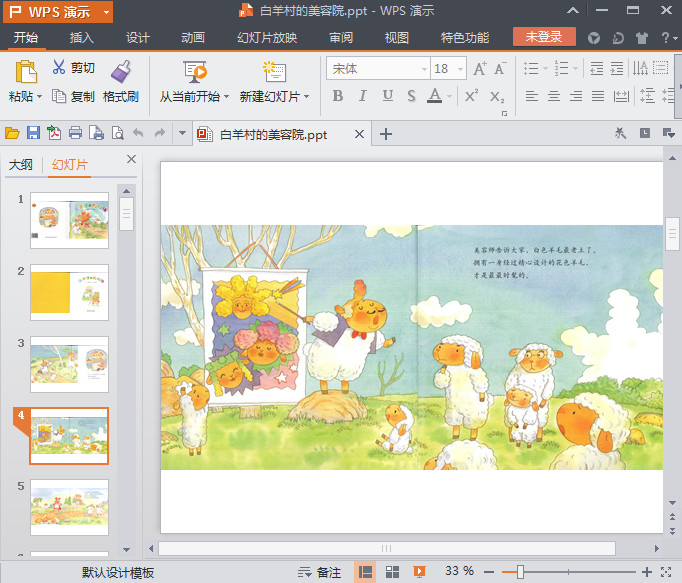Screen dimensions: 682x583
Task: Cut selection with the scissors icon
Action: pyautogui.click(x=58, y=67)
